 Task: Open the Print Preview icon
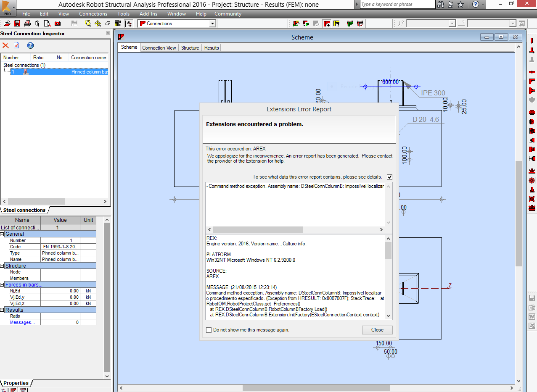click(48, 23)
